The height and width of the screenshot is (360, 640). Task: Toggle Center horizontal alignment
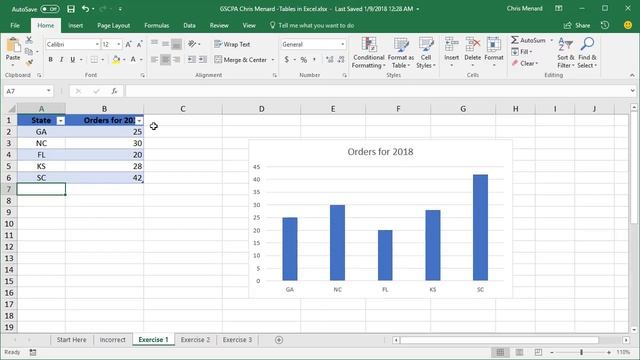pos(165,60)
